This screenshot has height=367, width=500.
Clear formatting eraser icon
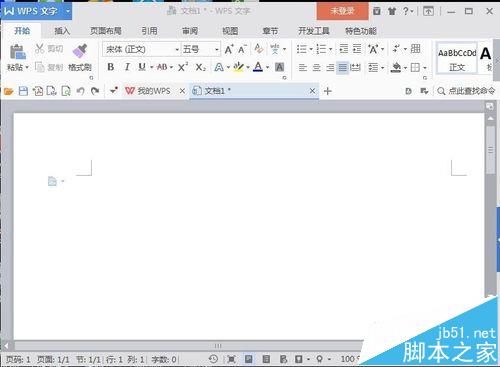pos(259,49)
